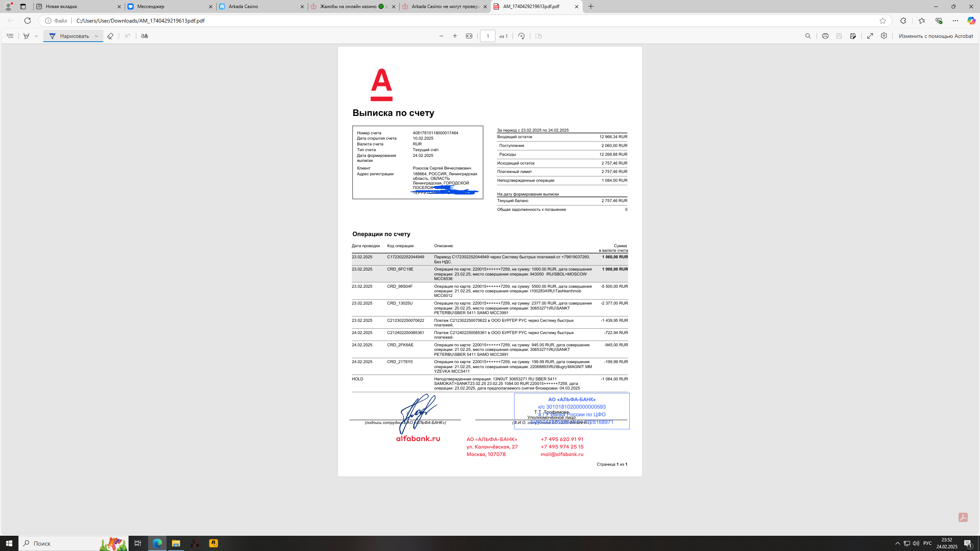Click Изменить с помощью Acrobat

click(x=936, y=36)
